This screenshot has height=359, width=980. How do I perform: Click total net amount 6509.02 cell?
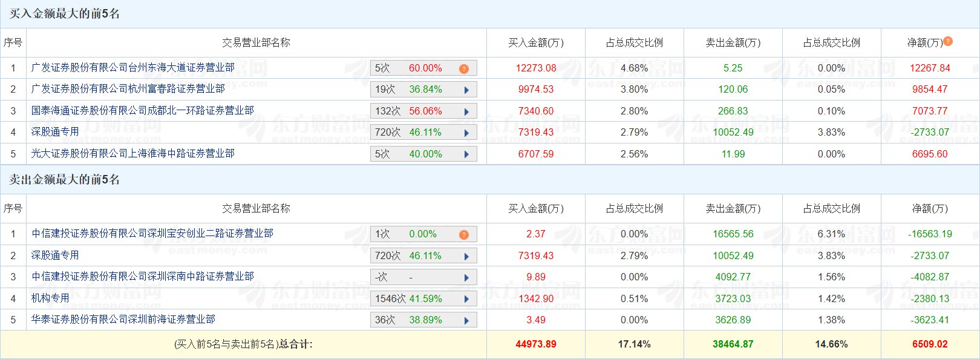[930, 344]
